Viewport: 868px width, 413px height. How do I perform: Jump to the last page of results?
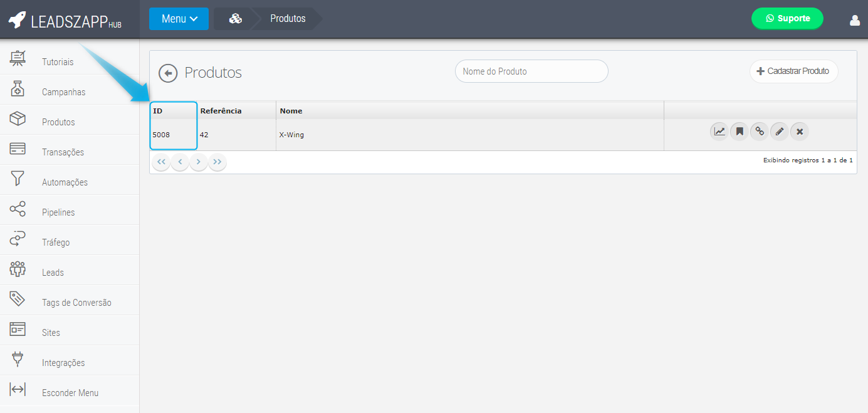217,162
